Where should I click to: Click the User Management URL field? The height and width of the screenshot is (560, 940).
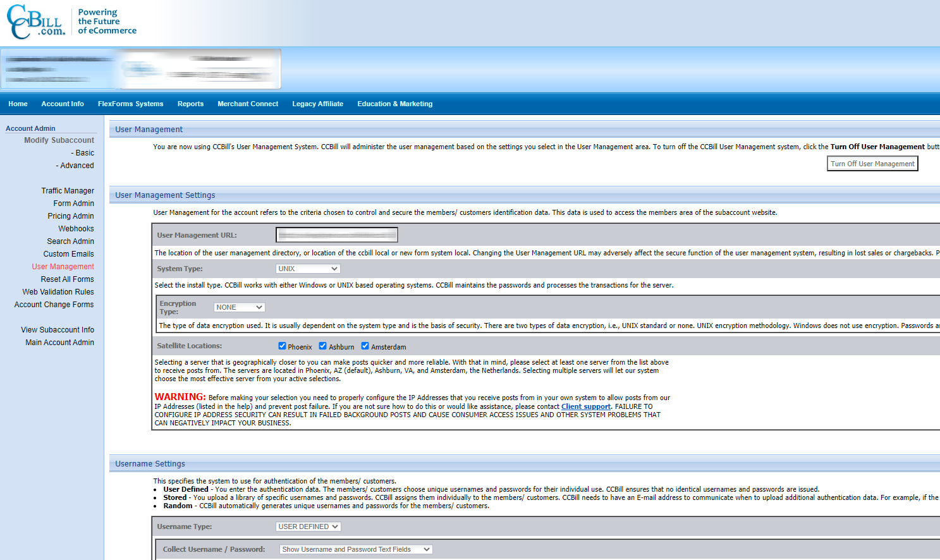pyautogui.click(x=337, y=235)
